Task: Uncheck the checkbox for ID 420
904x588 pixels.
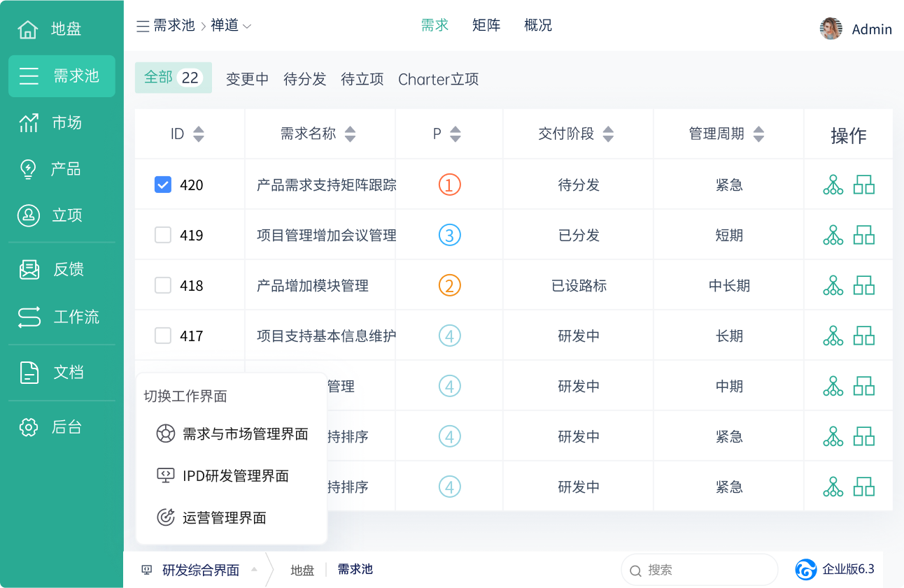Action: click(163, 185)
